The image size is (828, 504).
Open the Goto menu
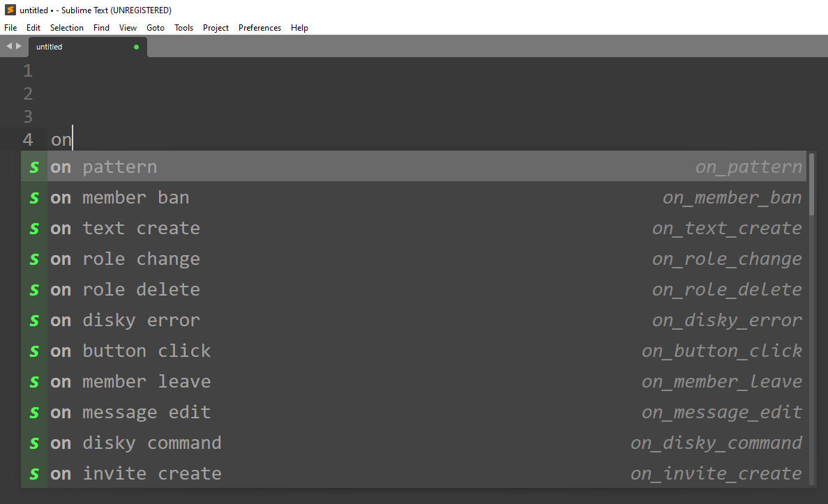click(x=156, y=27)
